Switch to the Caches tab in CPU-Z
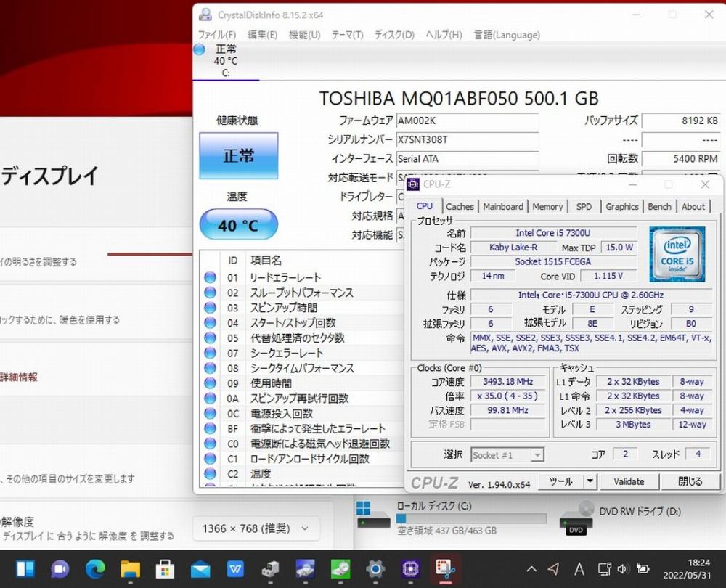Viewport: 726px width, 588px height. point(460,206)
